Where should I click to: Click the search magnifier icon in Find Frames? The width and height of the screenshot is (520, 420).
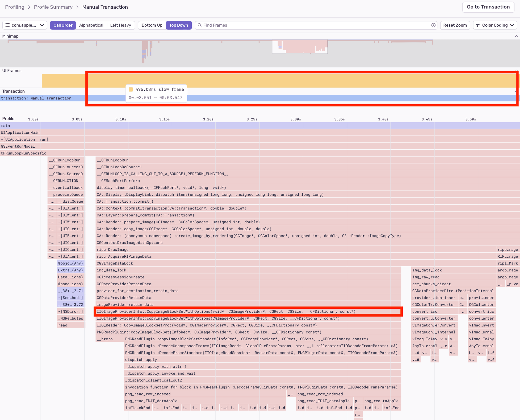(200, 25)
